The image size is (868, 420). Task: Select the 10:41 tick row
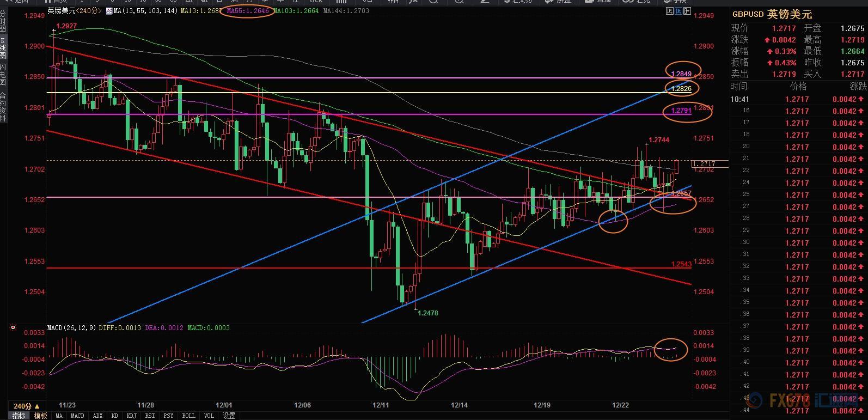(x=798, y=99)
